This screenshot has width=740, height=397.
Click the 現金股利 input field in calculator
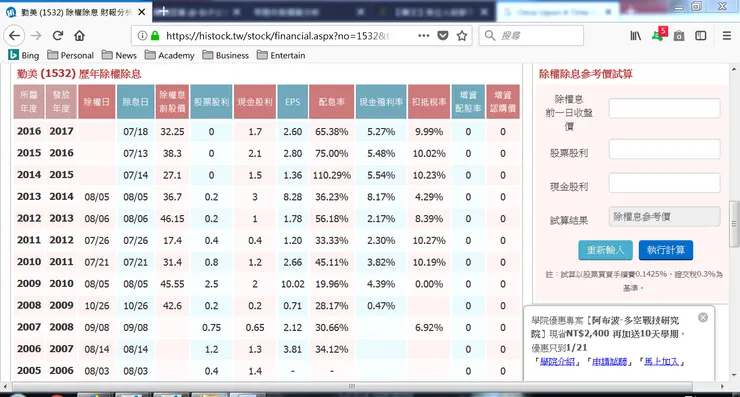[x=664, y=183]
